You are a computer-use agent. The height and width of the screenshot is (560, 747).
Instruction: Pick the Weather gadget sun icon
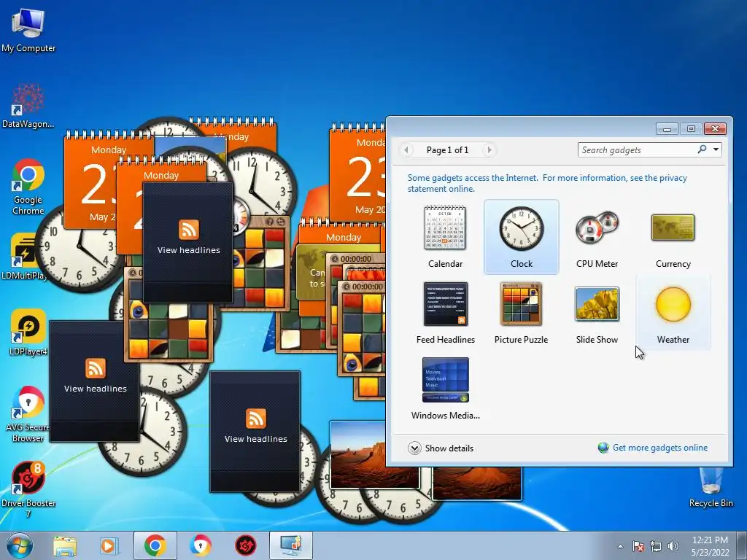[x=673, y=304]
